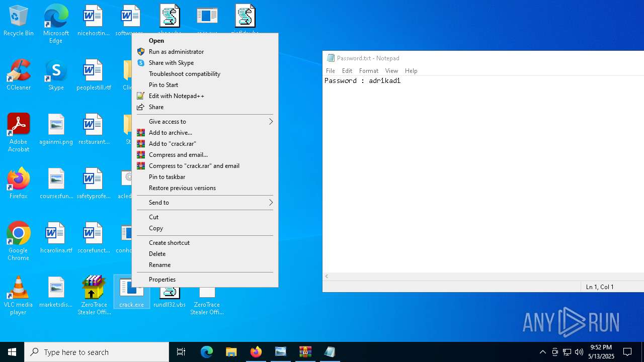Select Troubleshoot compatibility

(x=205, y=74)
